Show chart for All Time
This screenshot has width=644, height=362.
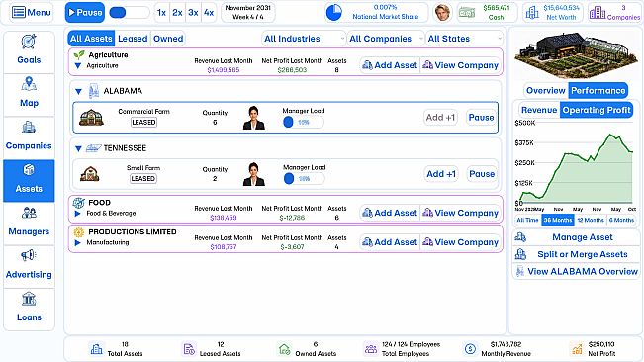[528, 220]
